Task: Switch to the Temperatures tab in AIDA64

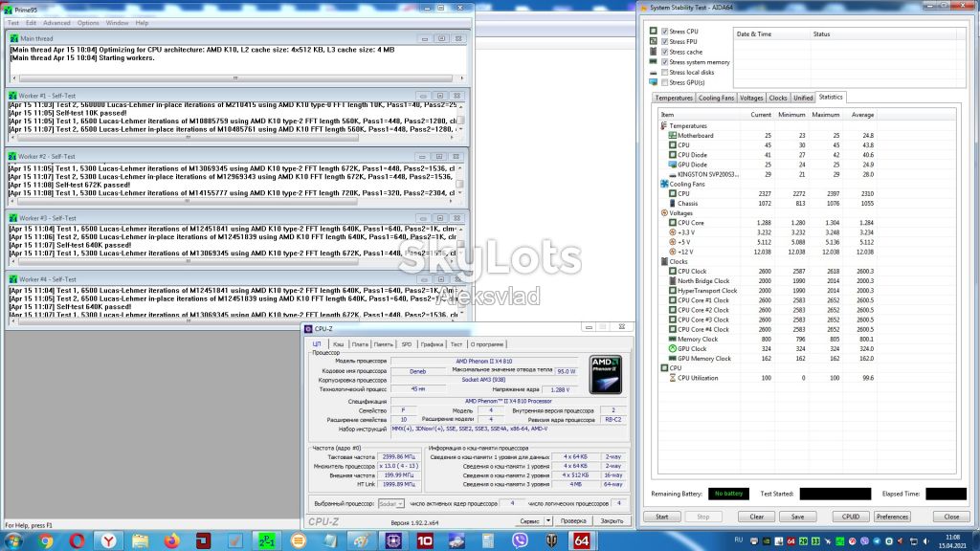Action: pos(674,99)
